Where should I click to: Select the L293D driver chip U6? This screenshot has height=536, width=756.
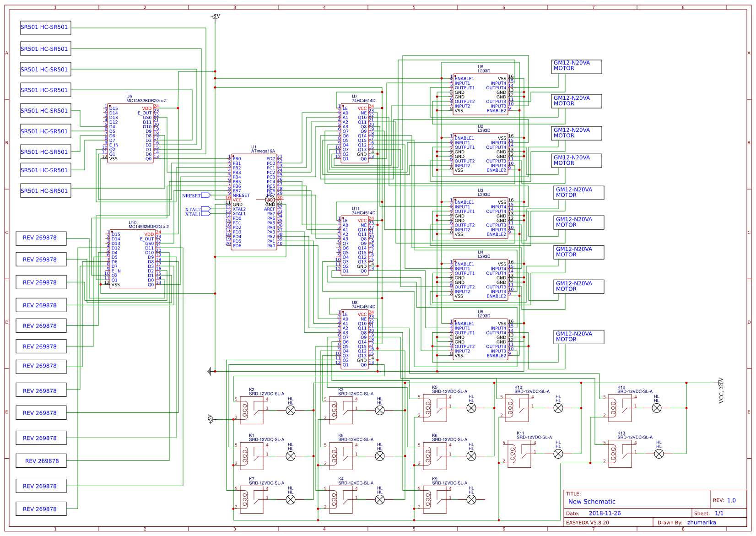[481, 92]
